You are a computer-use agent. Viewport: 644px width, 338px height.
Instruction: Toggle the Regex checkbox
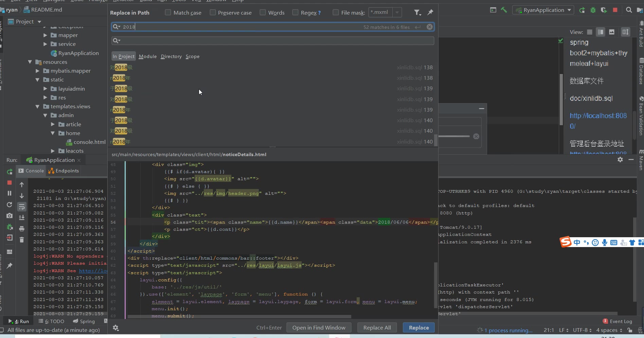[x=296, y=13]
